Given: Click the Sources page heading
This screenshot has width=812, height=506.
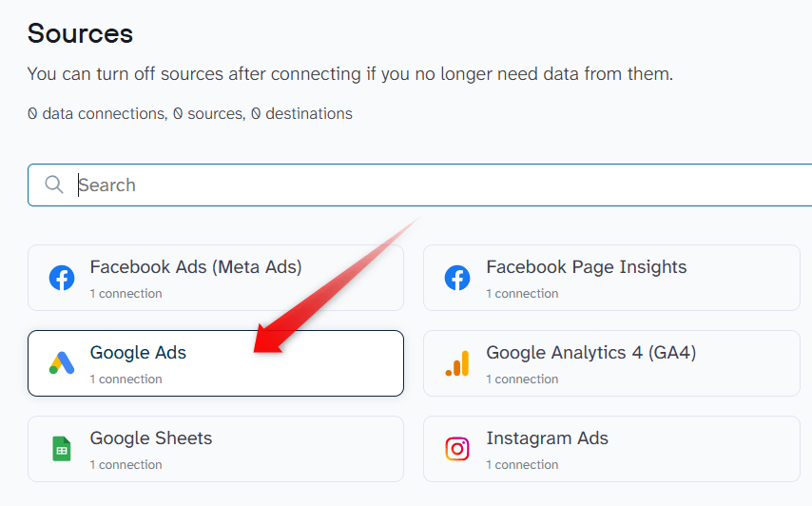Looking at the screenshot, I should (80, 33).
